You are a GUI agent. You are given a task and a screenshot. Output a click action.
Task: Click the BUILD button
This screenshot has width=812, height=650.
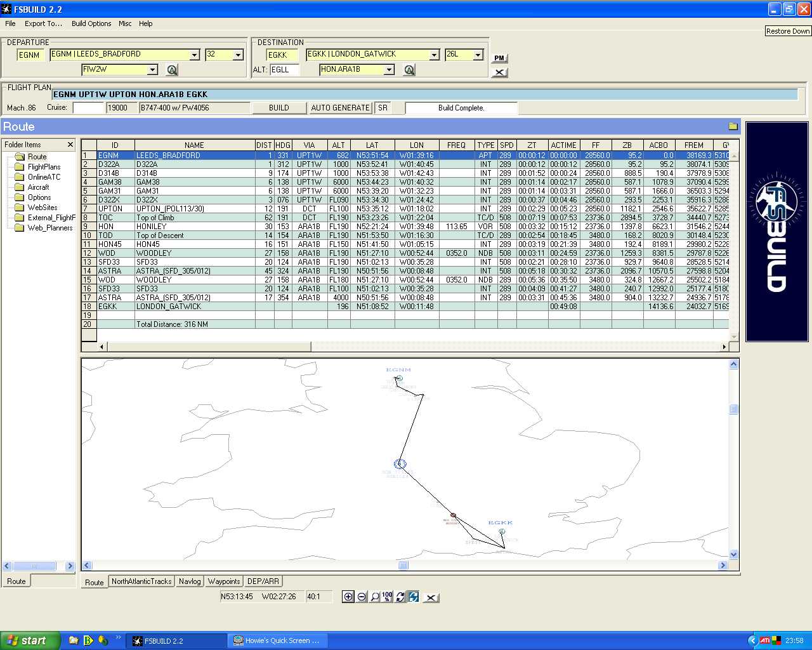[x=278, y=108]
